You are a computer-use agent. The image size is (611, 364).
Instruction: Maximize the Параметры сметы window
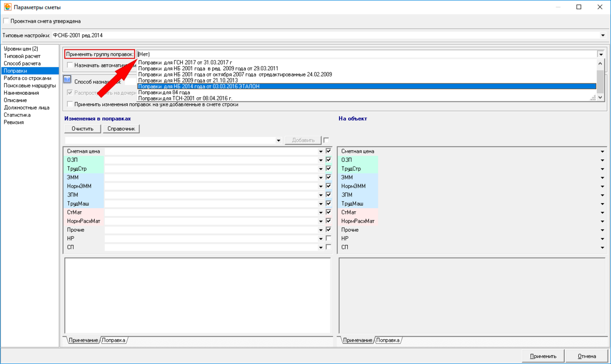click(578, 7)
